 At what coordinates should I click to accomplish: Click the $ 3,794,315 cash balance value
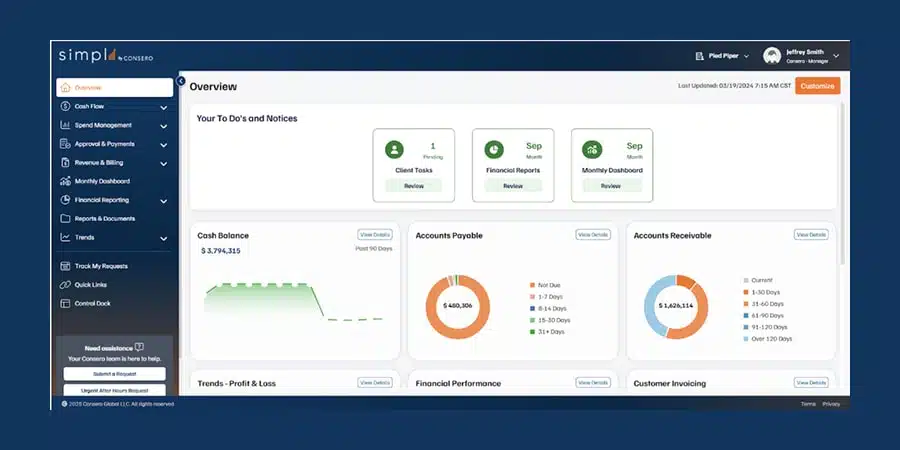click(220, 251)
